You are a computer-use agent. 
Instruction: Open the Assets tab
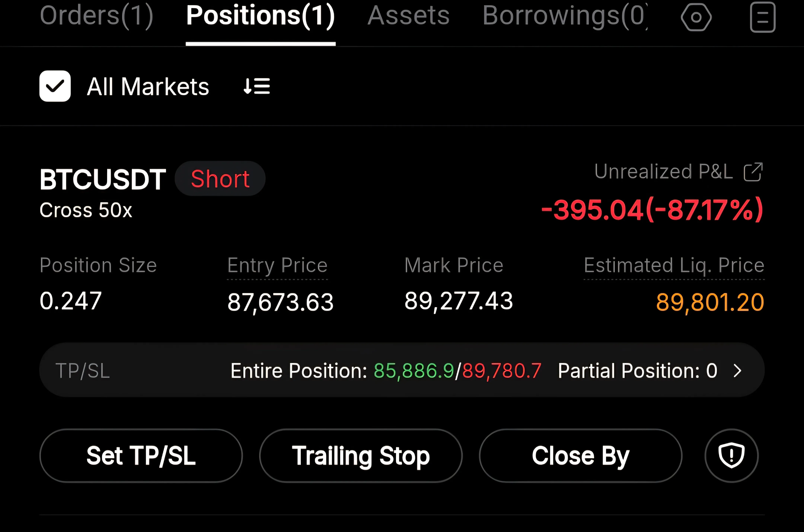click(408, 16)
